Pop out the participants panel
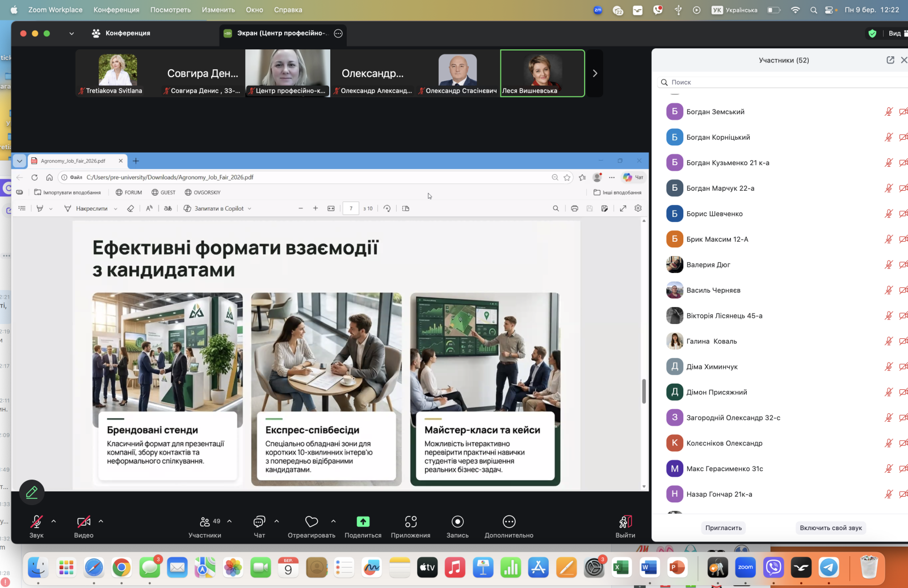Screen dimensions: 908x588 click(890, 60)
